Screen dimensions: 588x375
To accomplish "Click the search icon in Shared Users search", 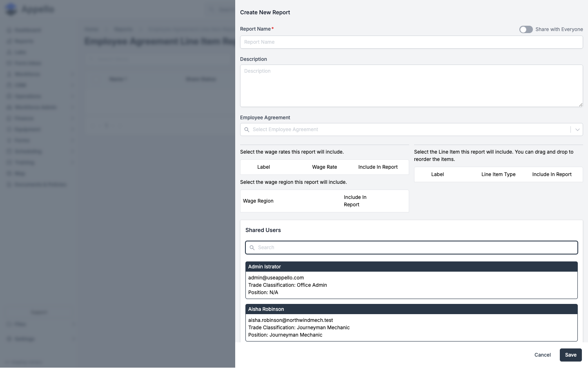I will pyautogui.click(x=252, y=248).
